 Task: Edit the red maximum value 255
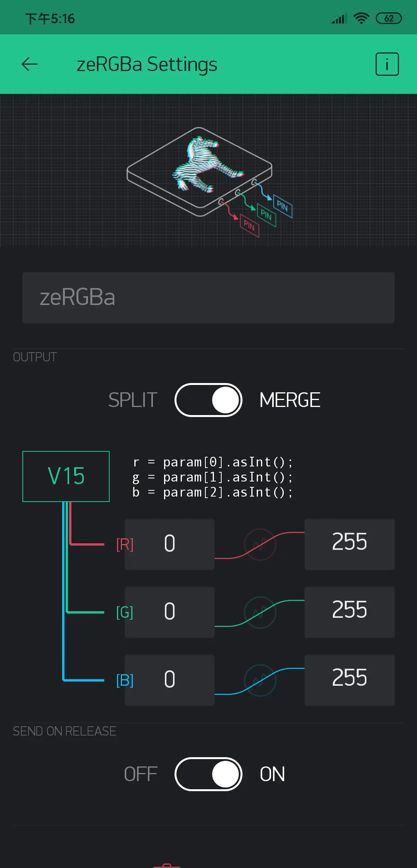[350, 544]
